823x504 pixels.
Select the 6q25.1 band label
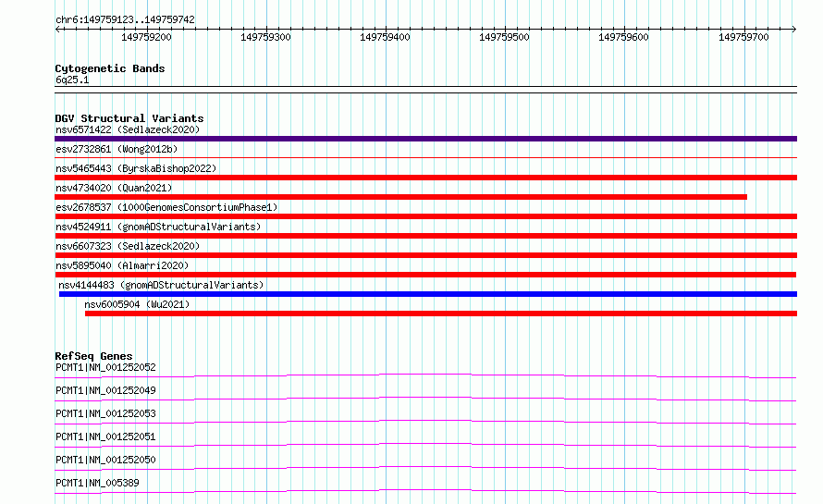[72, 80]
